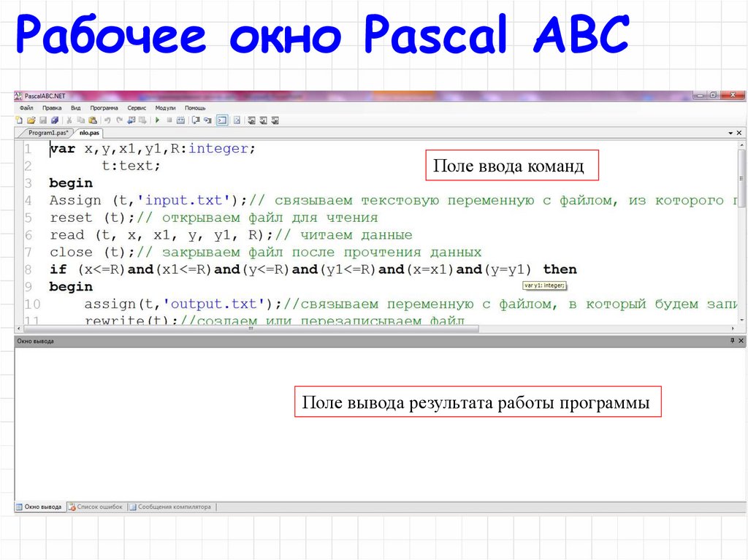Select the Окно вывода bottom tab

(39, 507)
